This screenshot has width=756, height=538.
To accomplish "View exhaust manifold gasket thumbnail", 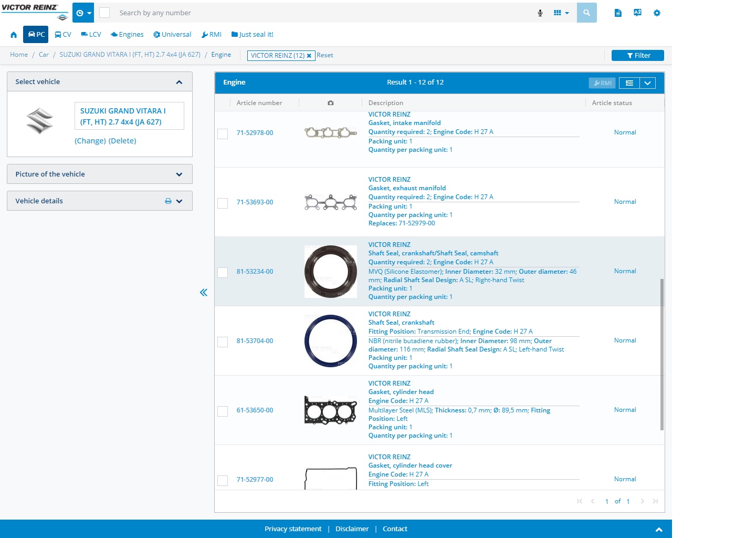I will tap(331, 202).
